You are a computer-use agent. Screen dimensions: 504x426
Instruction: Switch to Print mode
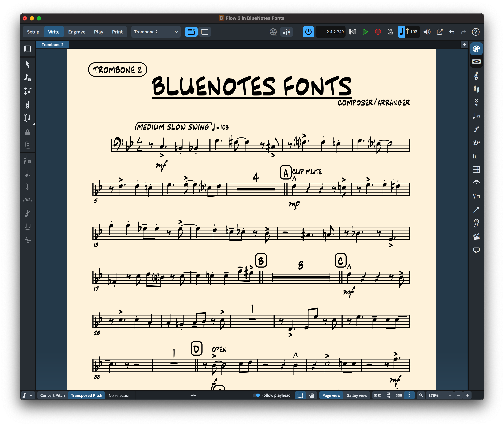(x=117, y=32)
